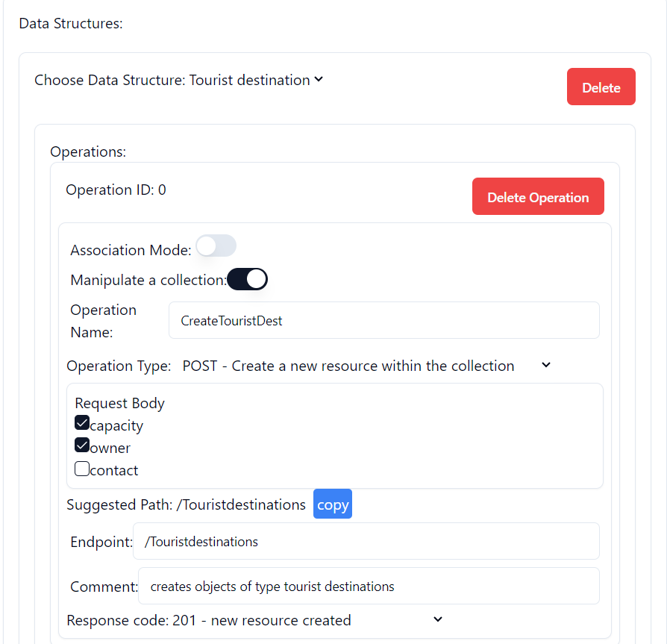Expand the Operation Type dropdown

click(366, 366)
